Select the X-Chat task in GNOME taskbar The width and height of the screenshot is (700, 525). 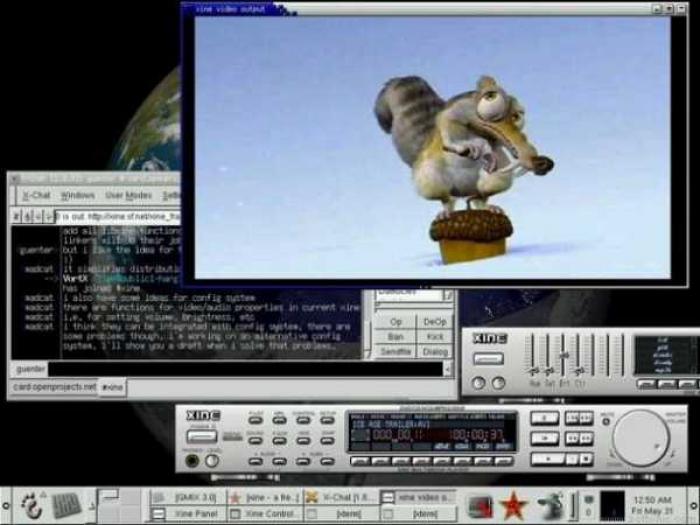coord(342,497)
